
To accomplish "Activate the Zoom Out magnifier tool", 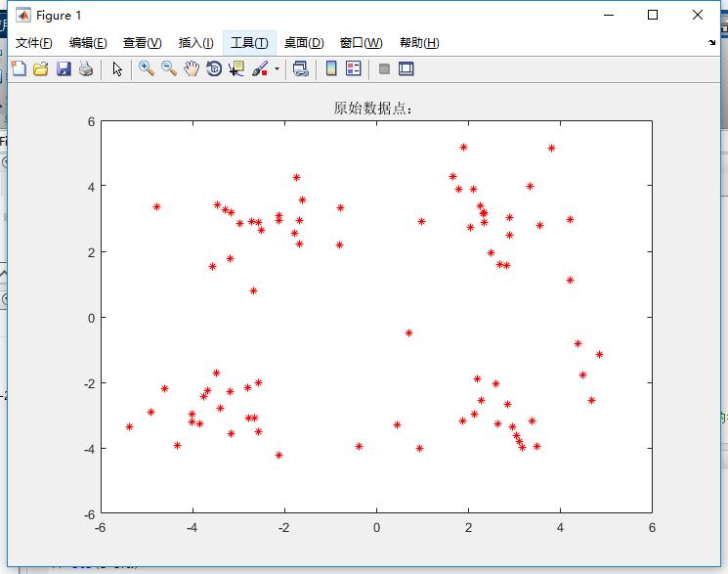I will (168, 68).
